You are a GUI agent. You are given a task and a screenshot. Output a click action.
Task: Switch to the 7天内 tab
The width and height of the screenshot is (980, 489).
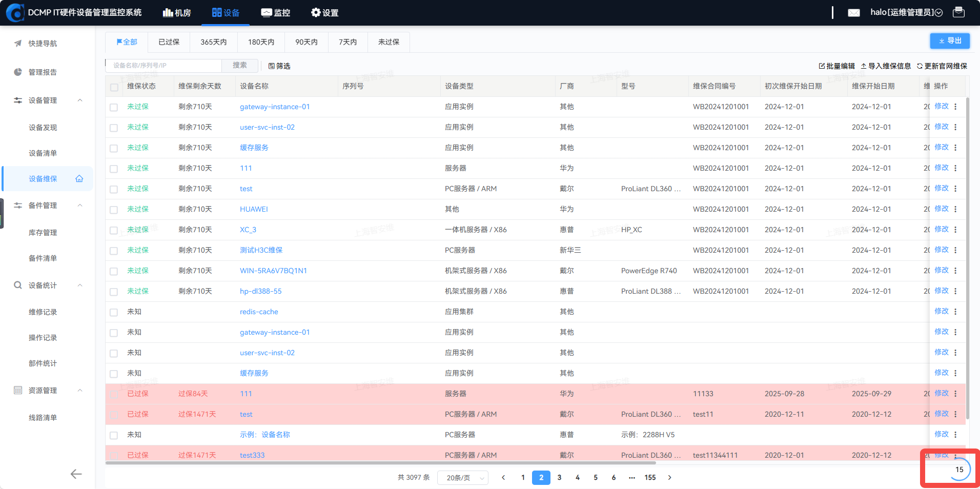(348, 42)
